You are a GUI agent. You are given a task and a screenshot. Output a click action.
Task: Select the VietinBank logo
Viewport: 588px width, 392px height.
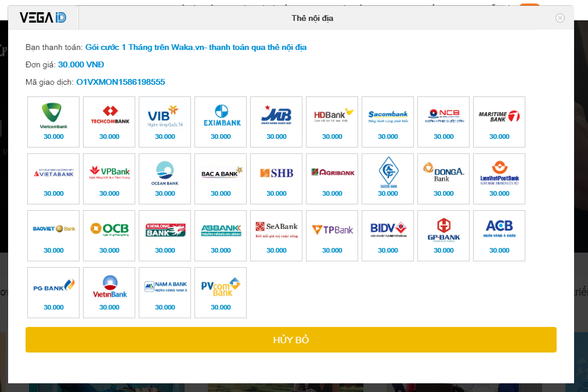(109, 292)
